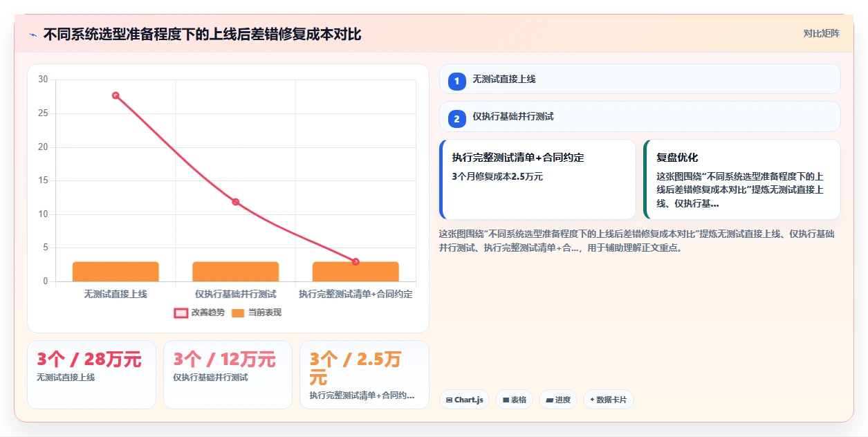Click the y-axis label 30

[43, 80]
